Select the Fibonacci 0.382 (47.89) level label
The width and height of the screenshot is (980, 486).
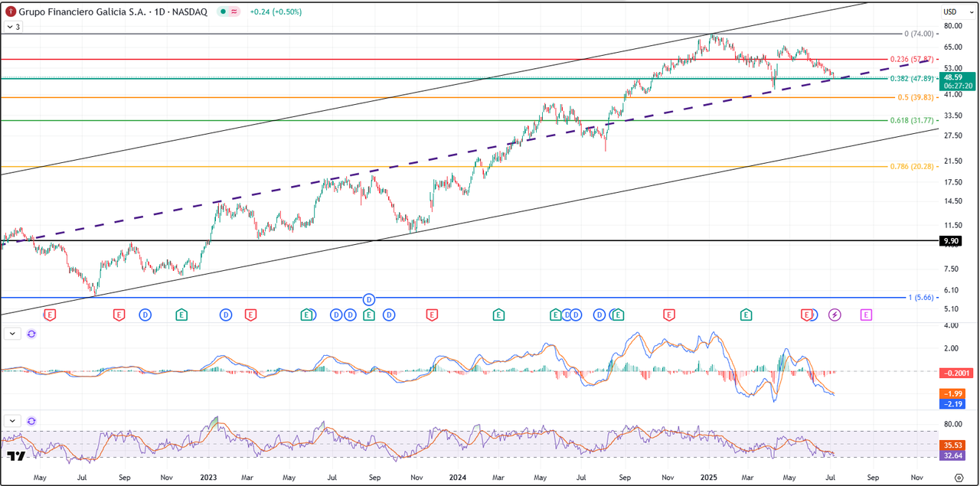[911, 78]
